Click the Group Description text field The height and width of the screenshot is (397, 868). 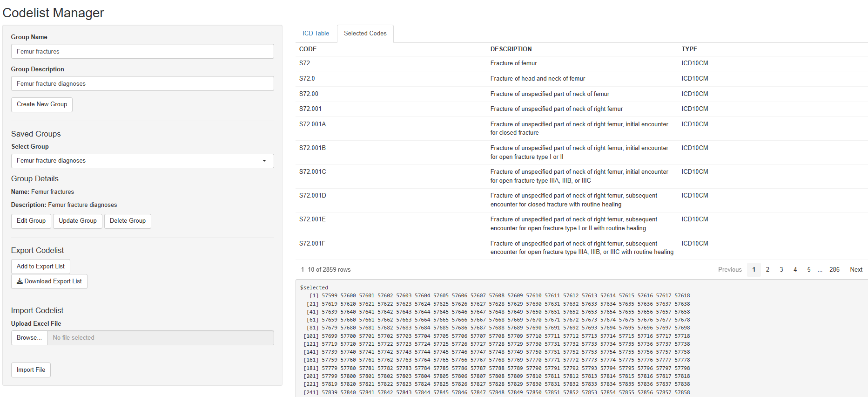[x=142, y=84]
